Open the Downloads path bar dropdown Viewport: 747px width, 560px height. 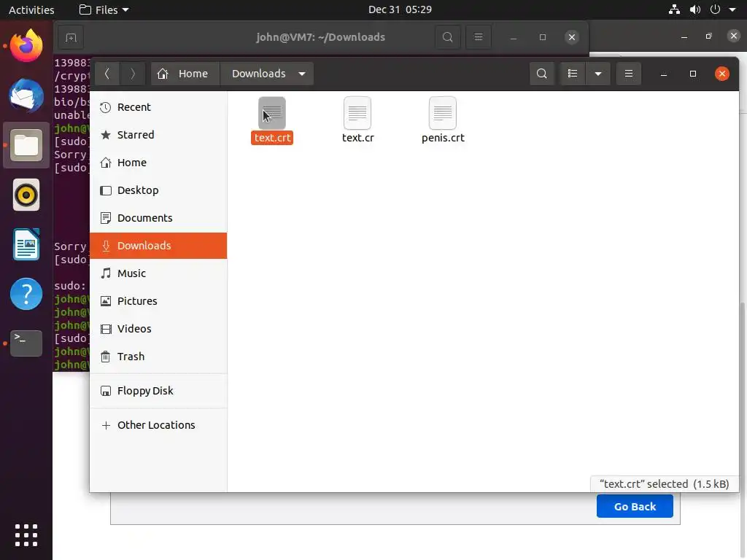(301, 74)
